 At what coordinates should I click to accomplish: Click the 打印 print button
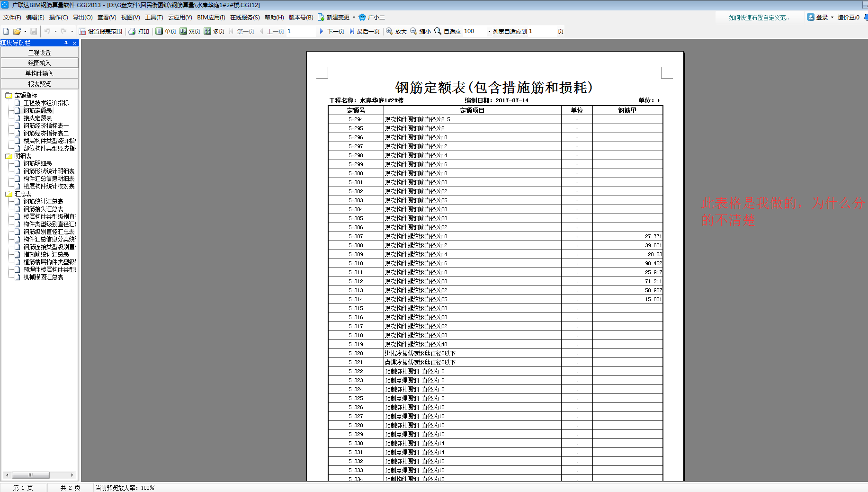139,31
